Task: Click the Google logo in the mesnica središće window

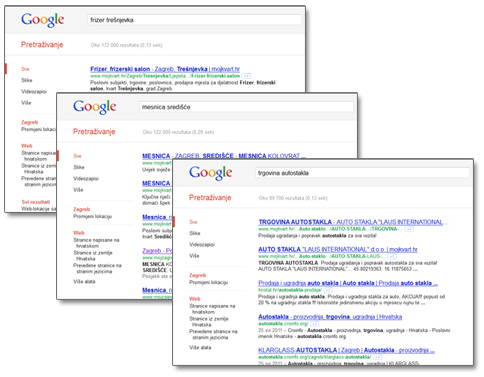Action: coord(95,107)
